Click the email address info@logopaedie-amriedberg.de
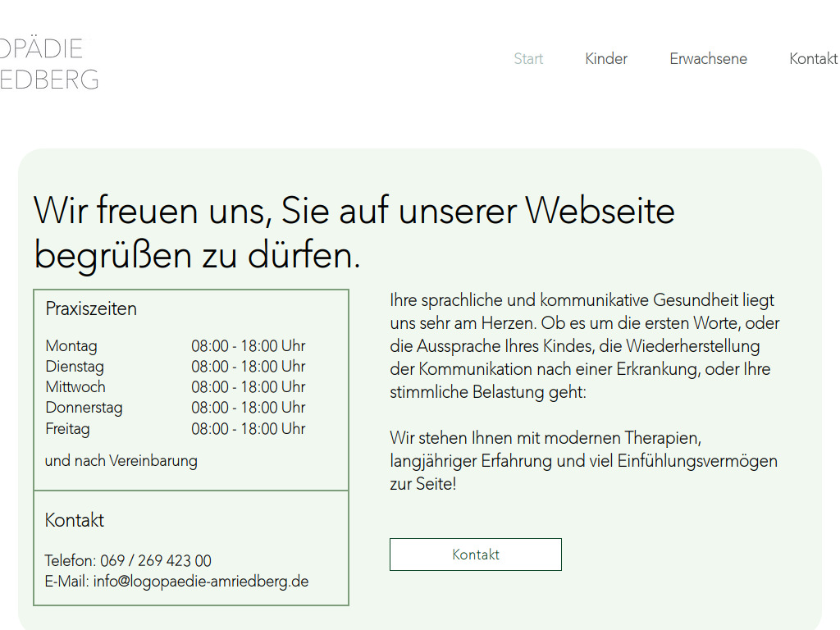The image size is (840, 630). tap(201, 581)
